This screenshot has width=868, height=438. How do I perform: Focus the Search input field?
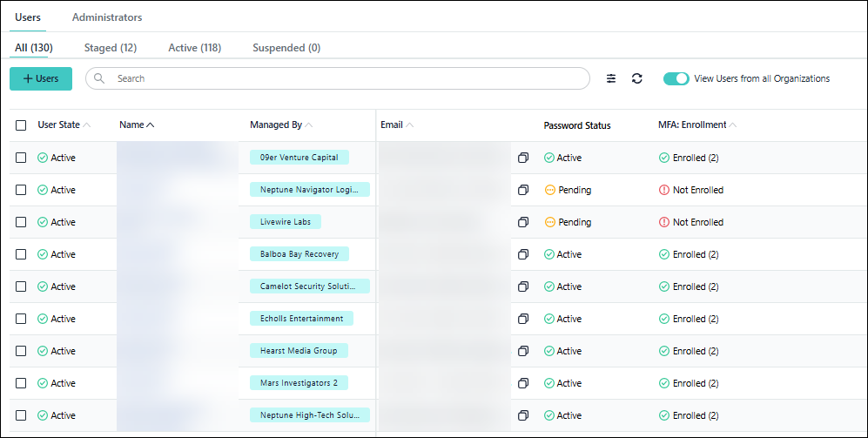click(338, 78)
